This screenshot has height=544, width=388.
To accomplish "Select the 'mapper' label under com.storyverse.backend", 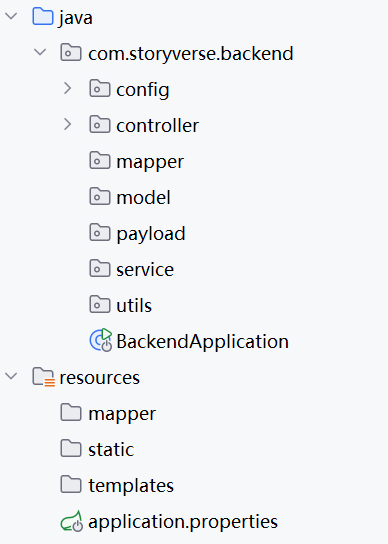I will (x=150, y=162).
